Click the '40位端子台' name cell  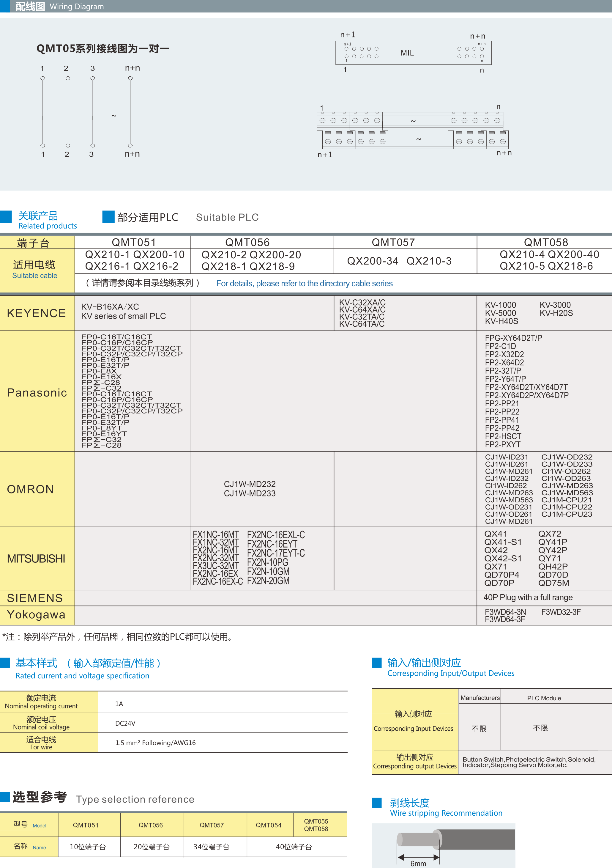point(294,847)
